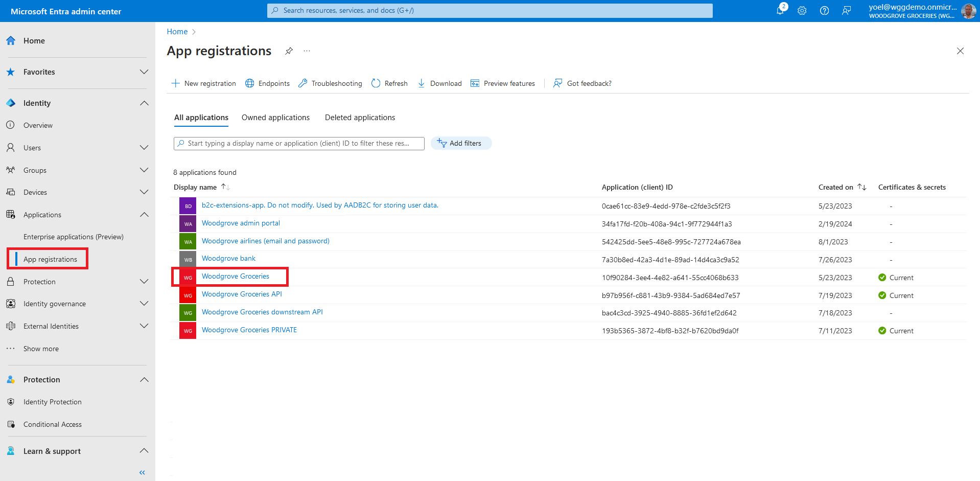Switch to the Deleted applications tab
The height and width of the screenshot is (481, 980).
[x=360, y=118]
